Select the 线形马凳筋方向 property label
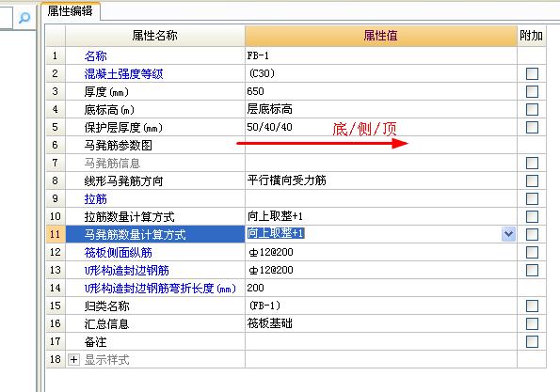The width and height of the screenshot is (560, 392). pos(123,181)
